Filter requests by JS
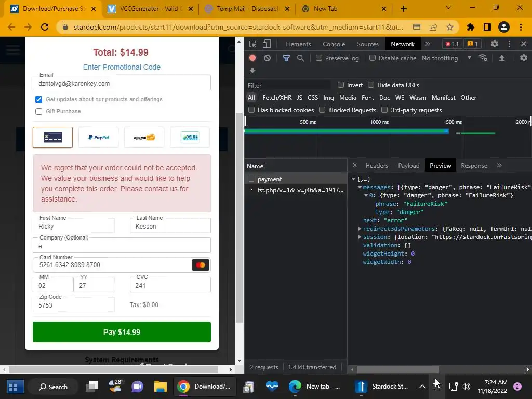532x399 pixels. point(299,98)
